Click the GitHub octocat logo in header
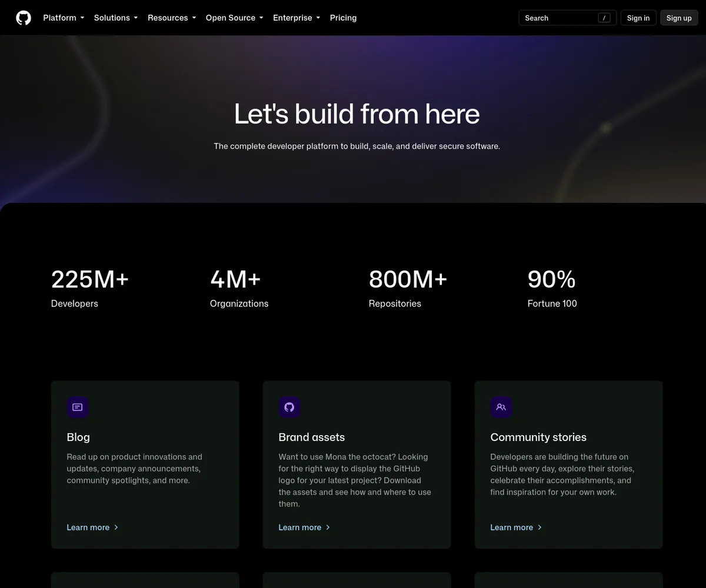Viewport: 706px width, 588px height. pos(24,18)
